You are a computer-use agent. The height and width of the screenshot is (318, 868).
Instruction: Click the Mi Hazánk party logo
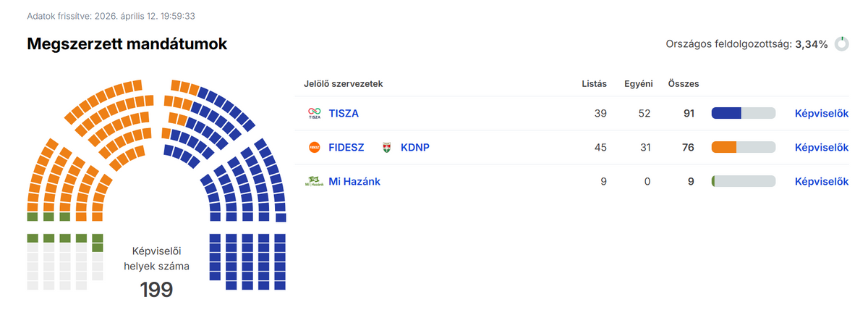pyautogui.click(x=313, y=182)
